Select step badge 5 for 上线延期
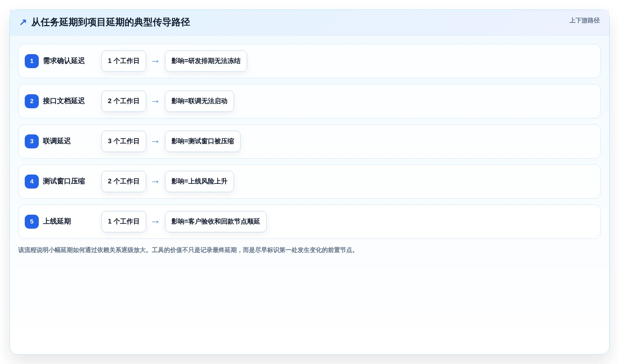This screenshot has height=364, width=619. (32, 222)
